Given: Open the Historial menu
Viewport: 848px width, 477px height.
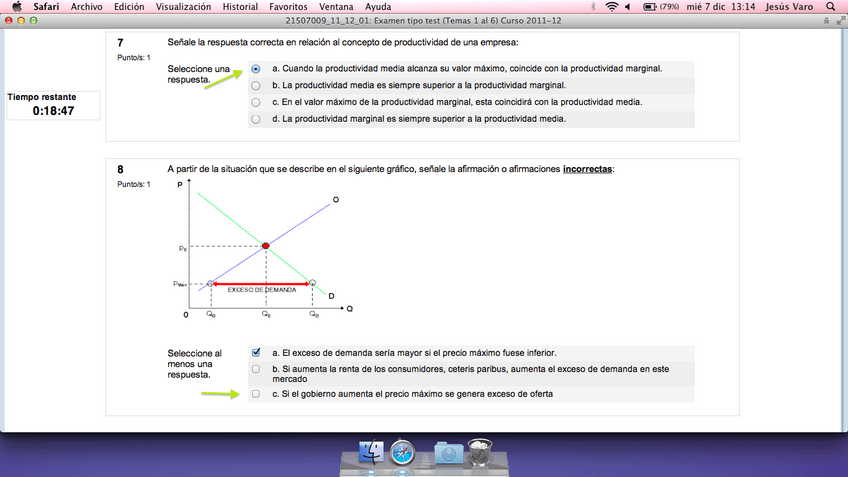Looking at the screenshot, I should (x=240, y=6).
